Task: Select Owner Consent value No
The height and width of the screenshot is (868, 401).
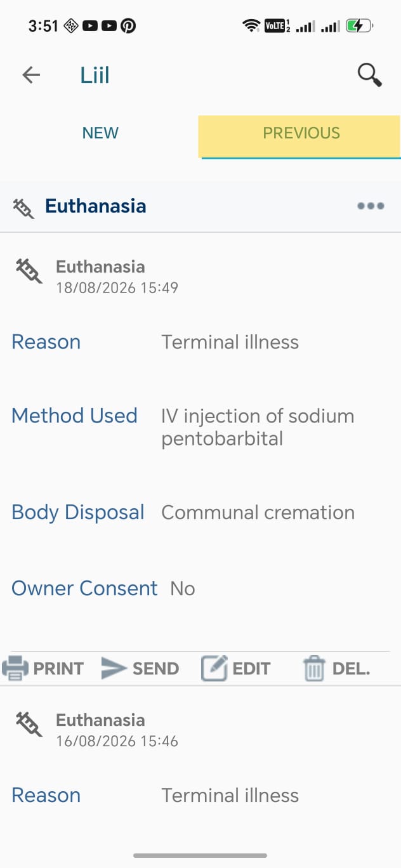Action: point(183,589)
